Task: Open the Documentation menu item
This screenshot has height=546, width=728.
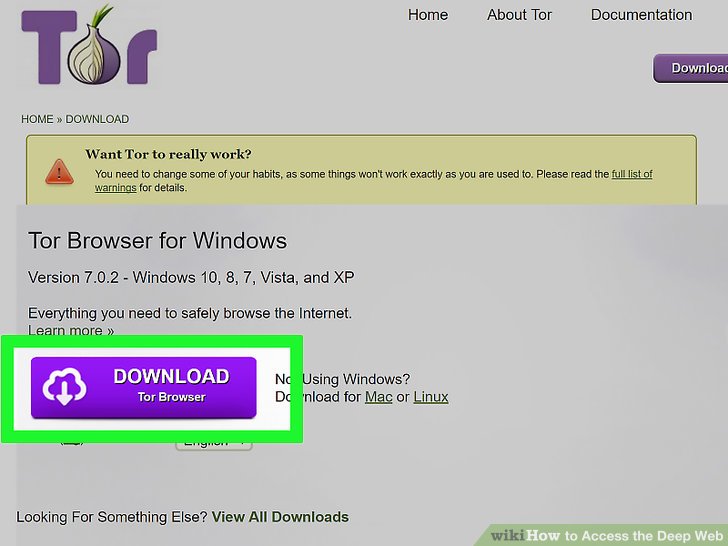Action: [641, 15]
